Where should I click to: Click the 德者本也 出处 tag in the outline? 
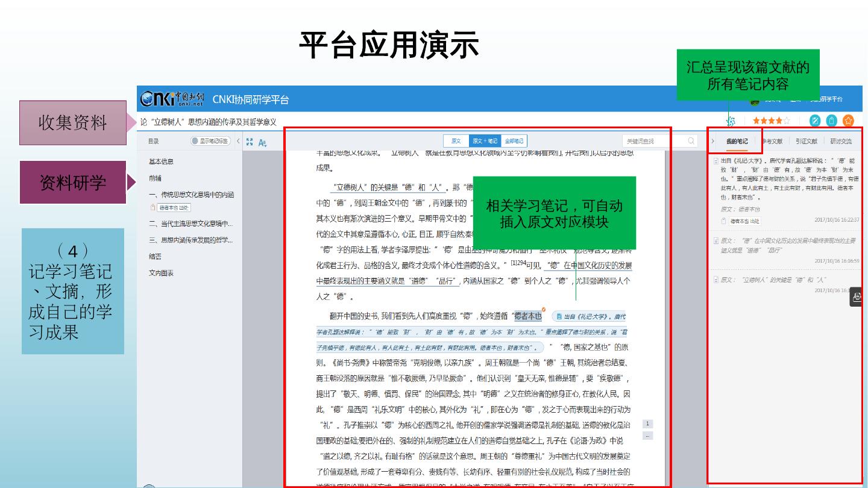point(174,207)
